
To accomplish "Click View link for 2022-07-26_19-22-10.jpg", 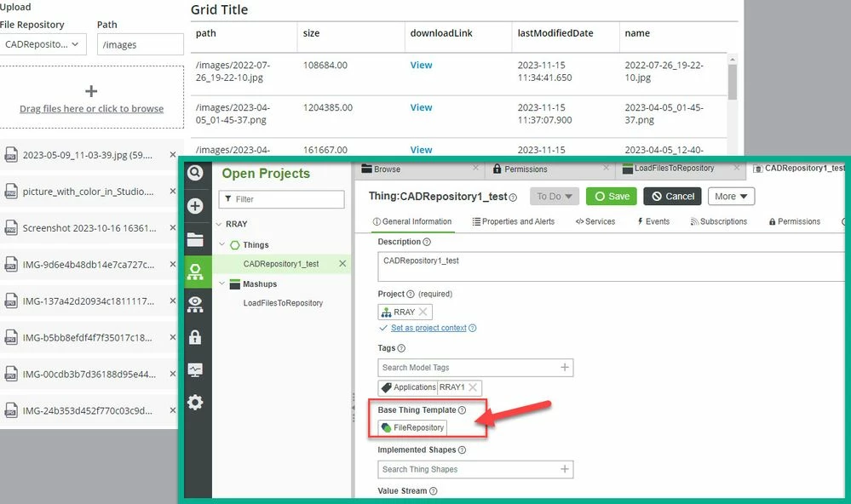I will tap(421, 65).
